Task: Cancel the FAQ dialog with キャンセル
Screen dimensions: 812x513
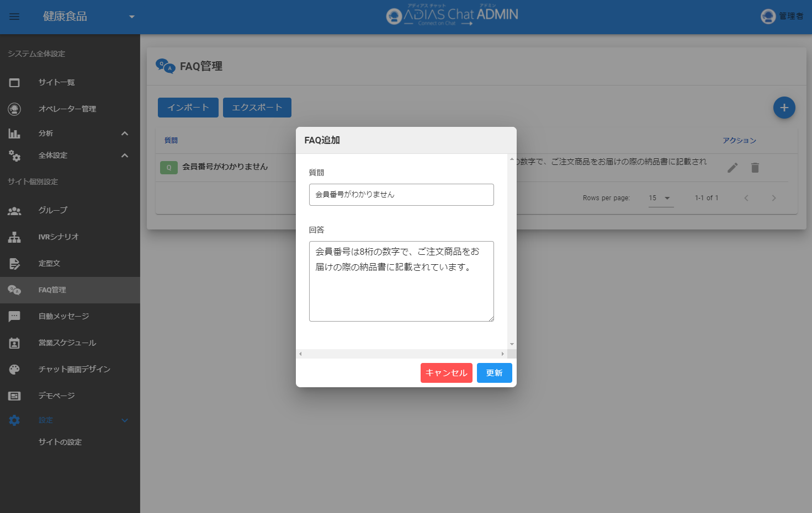Action: point(446,373)
